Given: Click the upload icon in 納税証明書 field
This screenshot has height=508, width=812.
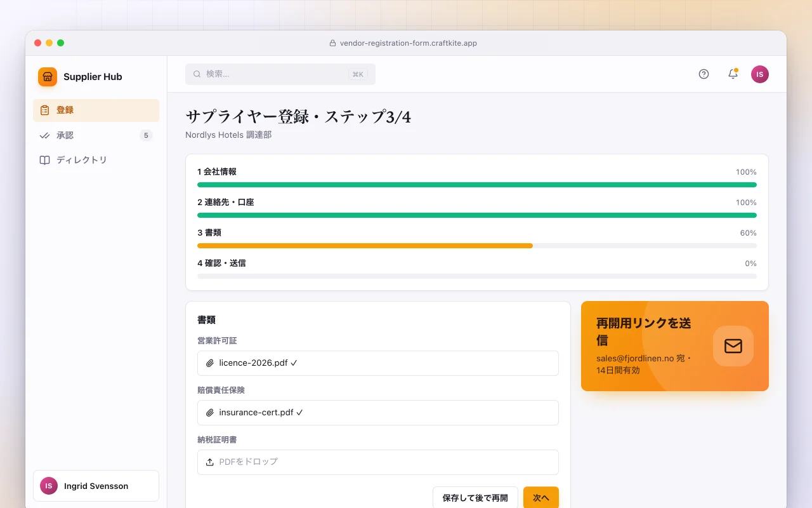Looking at the screenshot, I should pos(210,462).
